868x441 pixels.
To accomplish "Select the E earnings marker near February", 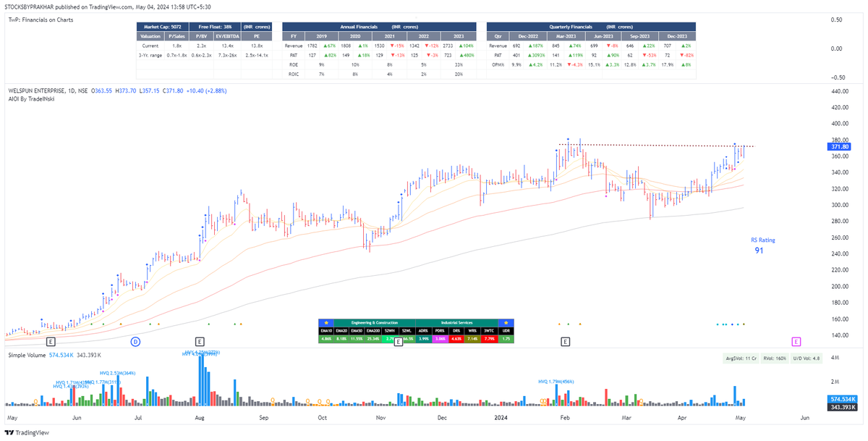I will [566, 341].
